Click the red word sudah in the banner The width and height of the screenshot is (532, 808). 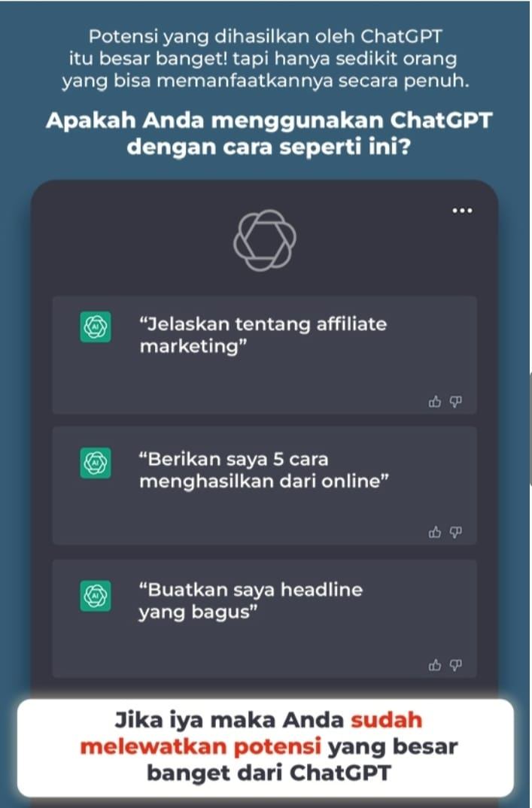387,720
